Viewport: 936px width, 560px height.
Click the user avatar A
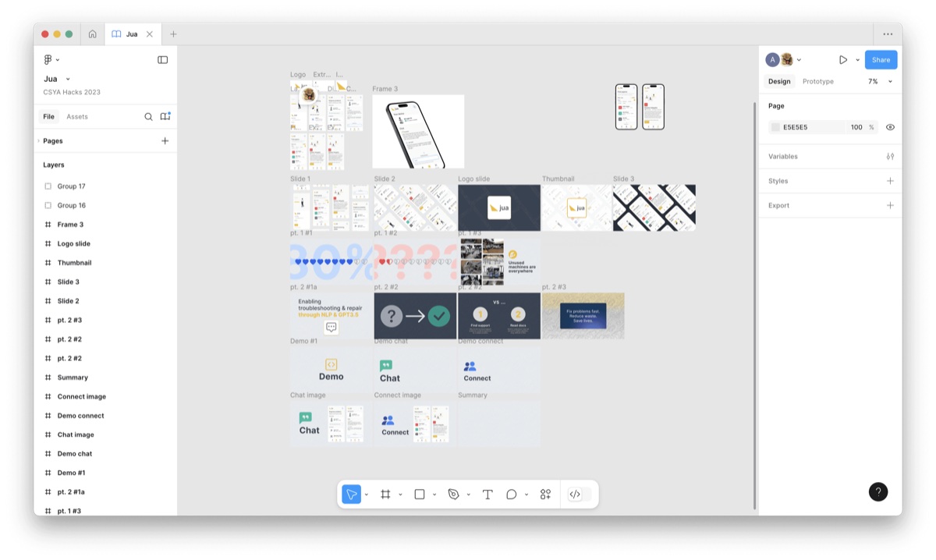coord(772,59)
